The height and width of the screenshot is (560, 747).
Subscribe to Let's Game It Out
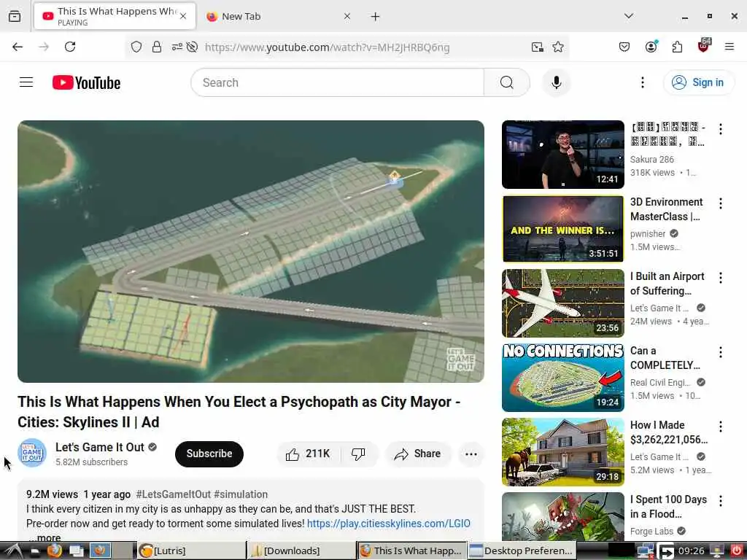click(x=209, y=454)
